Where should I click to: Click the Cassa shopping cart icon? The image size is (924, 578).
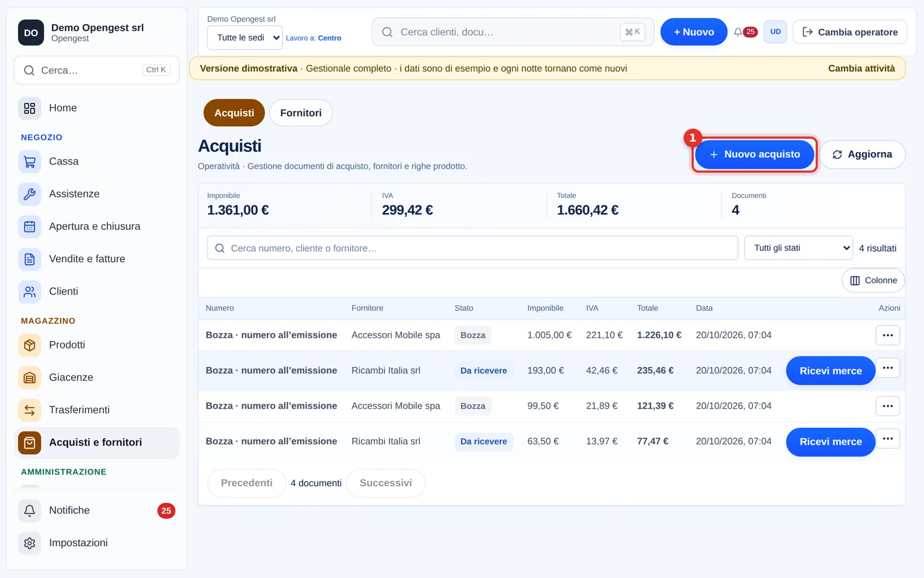coord(29,162)
